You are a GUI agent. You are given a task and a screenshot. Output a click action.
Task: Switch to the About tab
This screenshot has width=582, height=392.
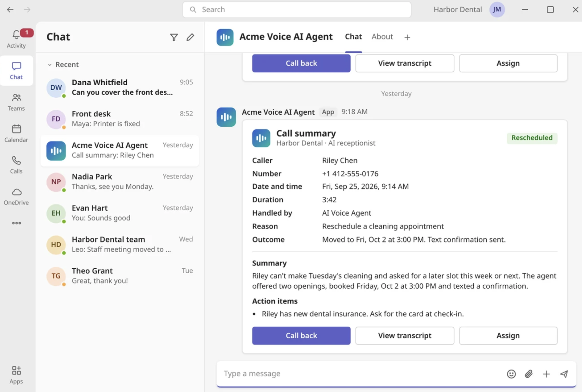(382, 37)
